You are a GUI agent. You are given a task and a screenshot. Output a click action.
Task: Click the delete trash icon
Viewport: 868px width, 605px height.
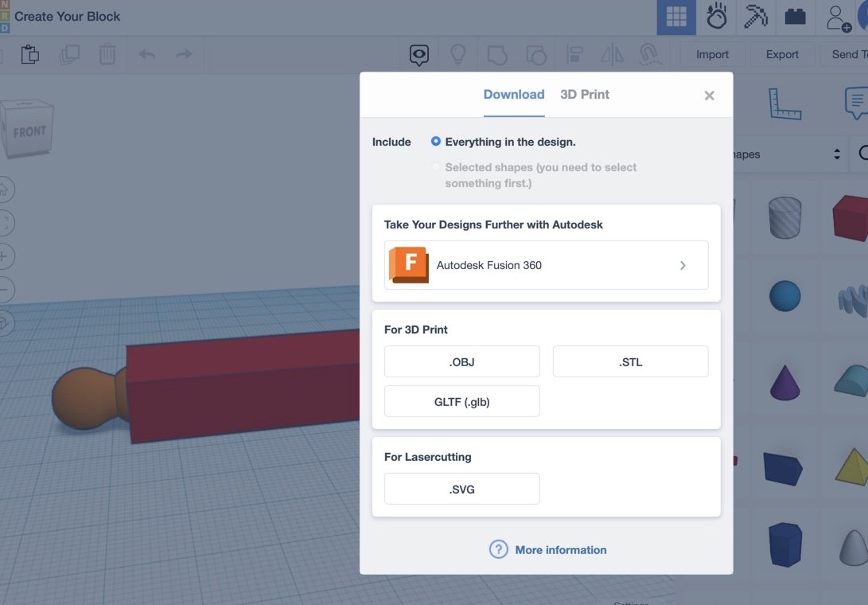coord(107,54)
